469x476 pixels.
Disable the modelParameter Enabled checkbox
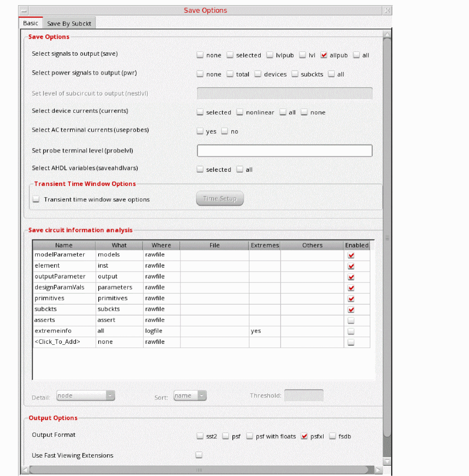tap(350, 255)
